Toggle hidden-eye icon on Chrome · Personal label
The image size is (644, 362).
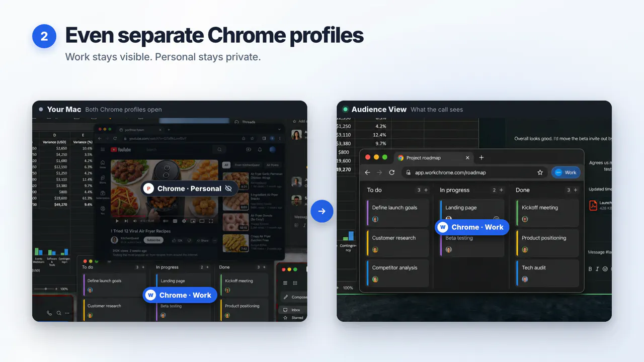[228, 189]
